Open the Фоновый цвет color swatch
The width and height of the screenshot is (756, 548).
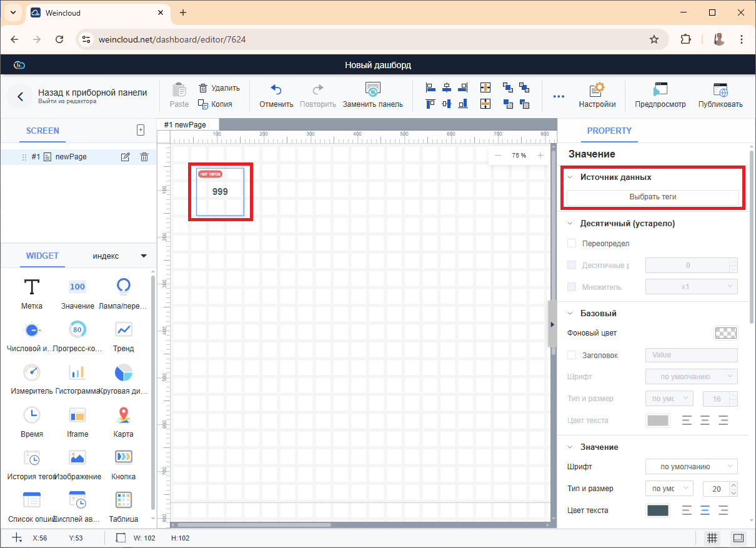click(725, 333)
